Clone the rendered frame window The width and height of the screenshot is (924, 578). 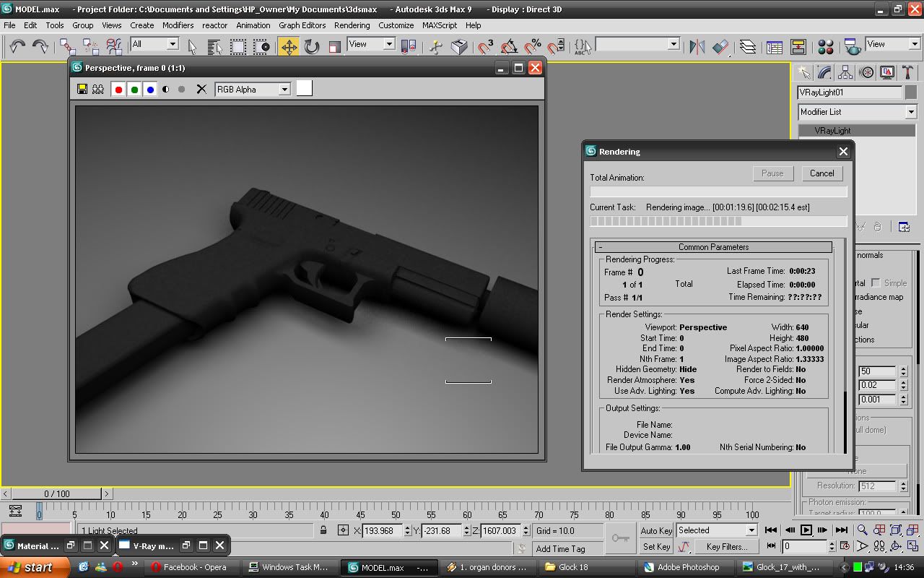click(x=98, y=89)
